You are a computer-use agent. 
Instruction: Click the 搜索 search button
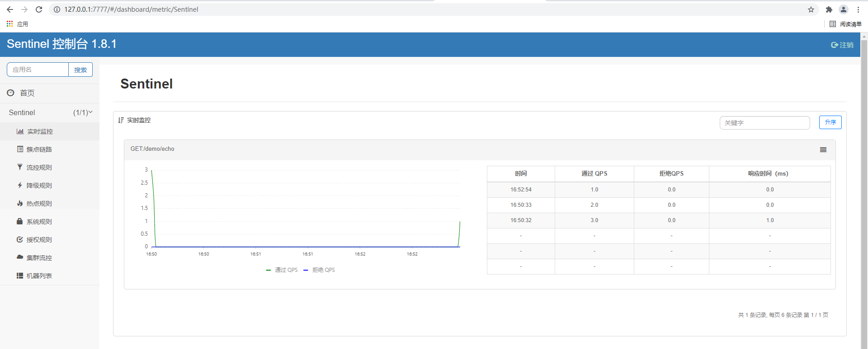coord(80,70)
